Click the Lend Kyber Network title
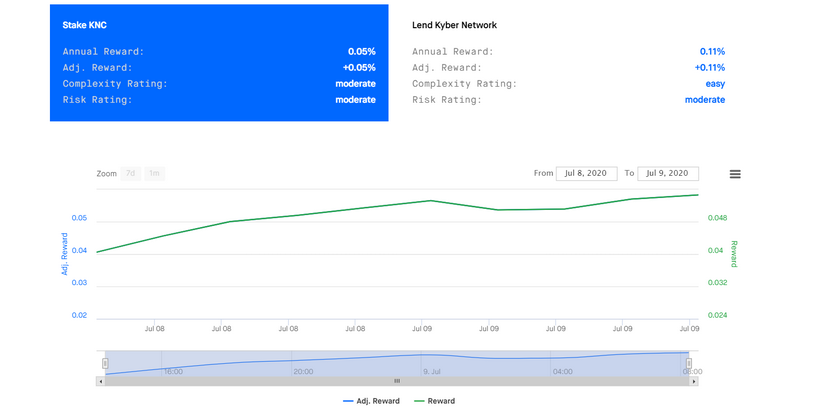The image size is (820, 409). click(x=454, y=25)
